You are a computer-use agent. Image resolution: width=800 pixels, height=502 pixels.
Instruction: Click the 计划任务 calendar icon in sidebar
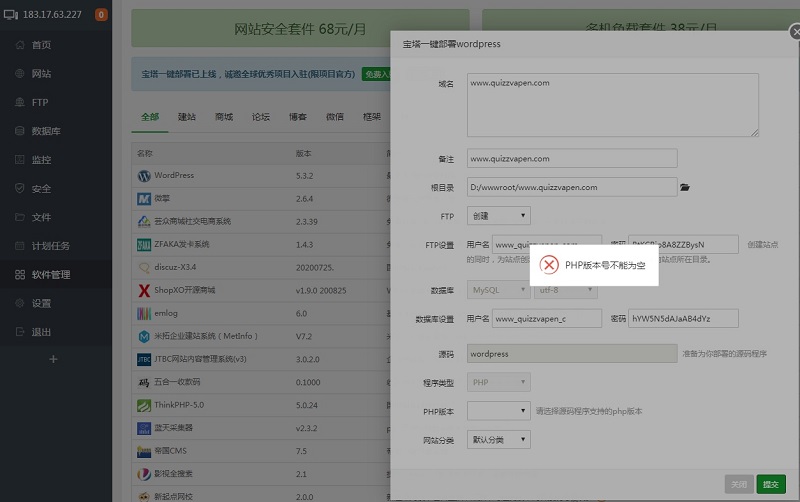(x=20, y=245)
